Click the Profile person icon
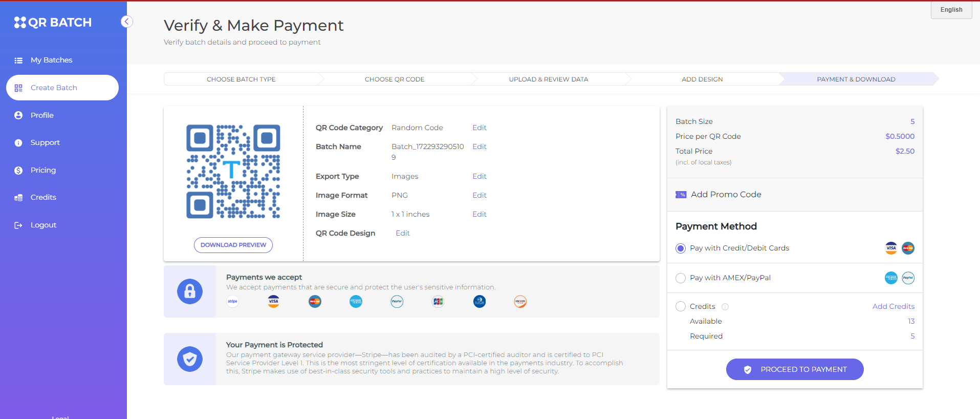Image resolution: width=980 pixels, height=419 pixels. click(x=18, y=115)
